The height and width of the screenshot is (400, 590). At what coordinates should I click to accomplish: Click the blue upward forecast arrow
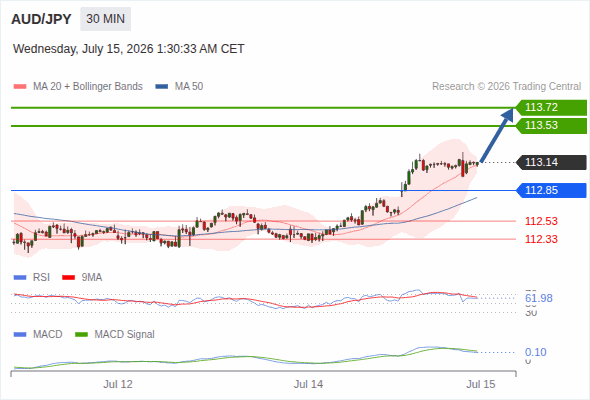click(497, 135)
